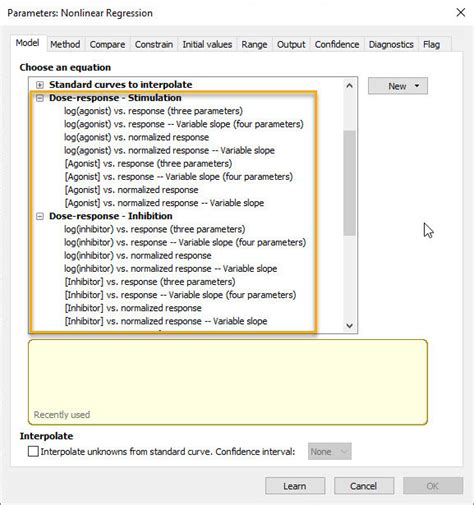
Task: Select the Initial values tab
Action: (x=207, y=44)
